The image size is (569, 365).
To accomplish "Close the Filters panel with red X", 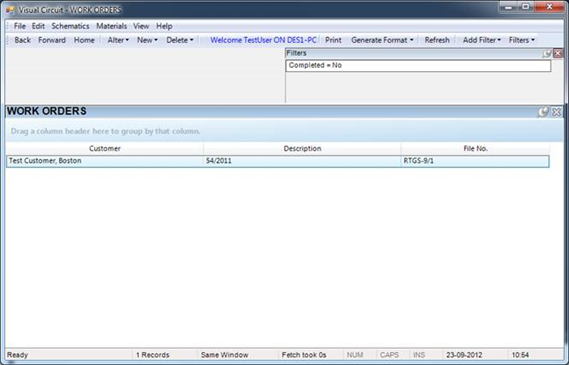I will coord(558,53).
